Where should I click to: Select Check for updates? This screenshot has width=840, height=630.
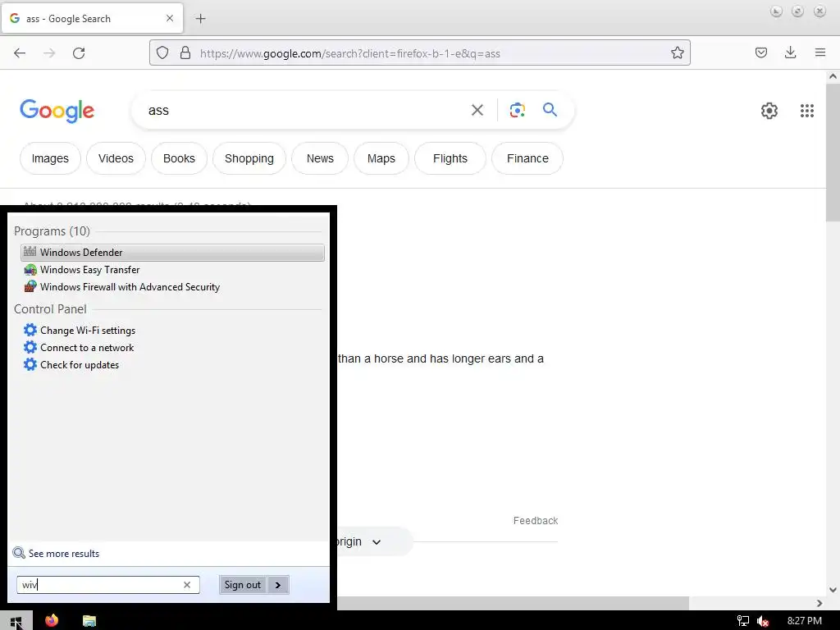pos(172,364)
